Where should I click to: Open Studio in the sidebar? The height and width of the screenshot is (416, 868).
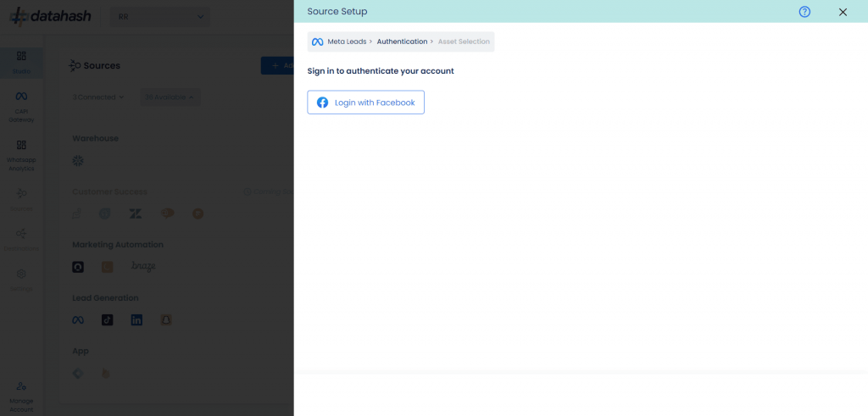click(21, 63)
